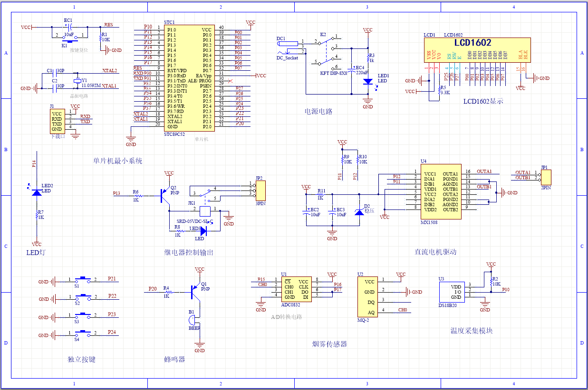The height and width of the screenshot is (390, 588).
Task: Select the JP1 2PIN connector
Action: tap(546, 177)
